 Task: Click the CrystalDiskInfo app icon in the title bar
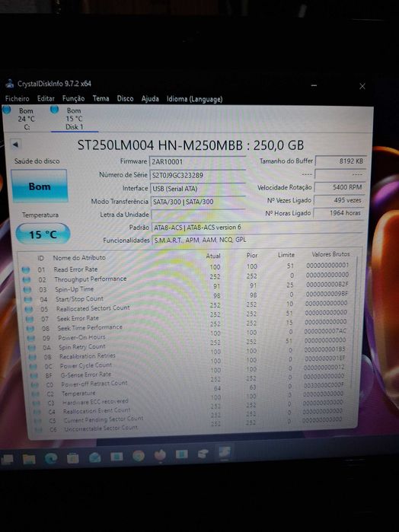click(x=10, y=83)
